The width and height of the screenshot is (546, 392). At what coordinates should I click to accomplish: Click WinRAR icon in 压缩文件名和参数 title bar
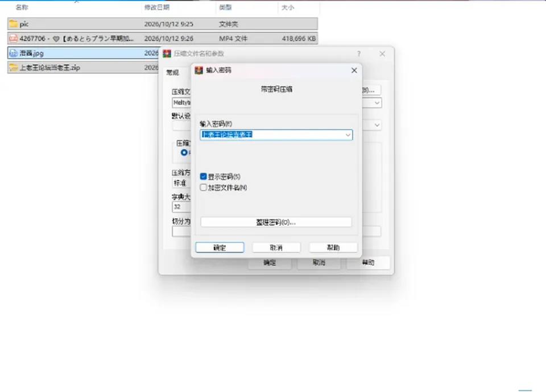click(167, 53)
